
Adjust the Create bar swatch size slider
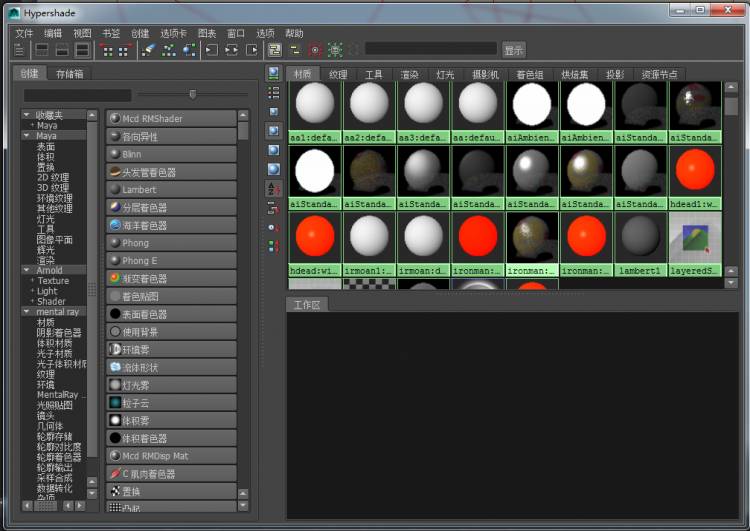193,94
